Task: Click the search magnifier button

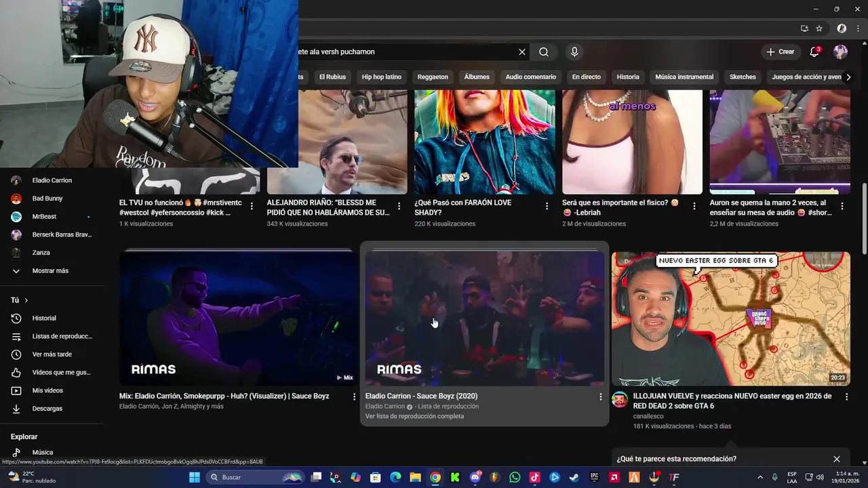Action: click(x=544, y=52)
